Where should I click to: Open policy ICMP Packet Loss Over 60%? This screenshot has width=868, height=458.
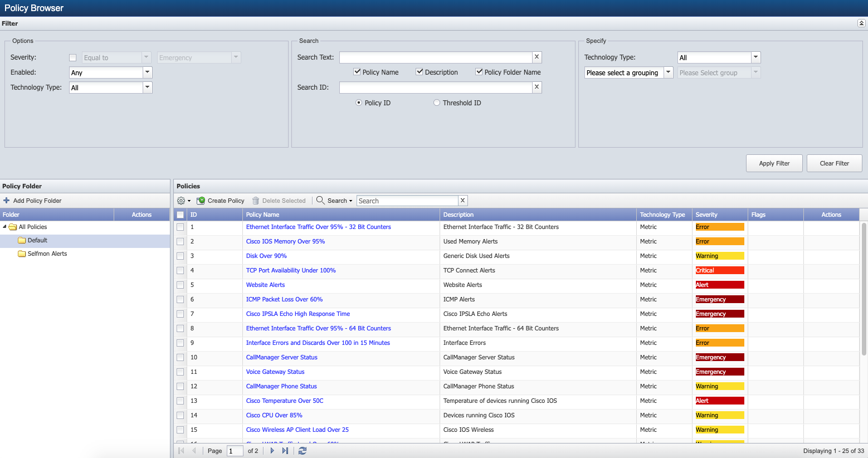coord(284,299)
